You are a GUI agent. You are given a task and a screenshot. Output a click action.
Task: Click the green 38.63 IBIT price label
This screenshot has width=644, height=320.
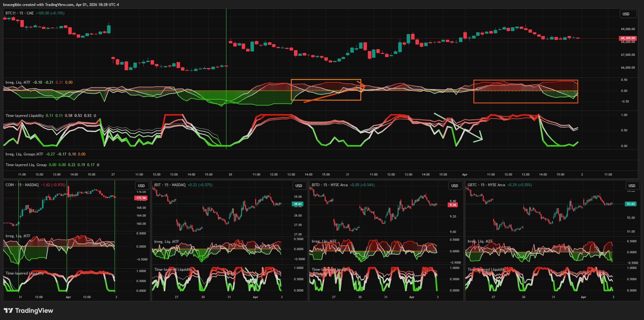point(297,204)
